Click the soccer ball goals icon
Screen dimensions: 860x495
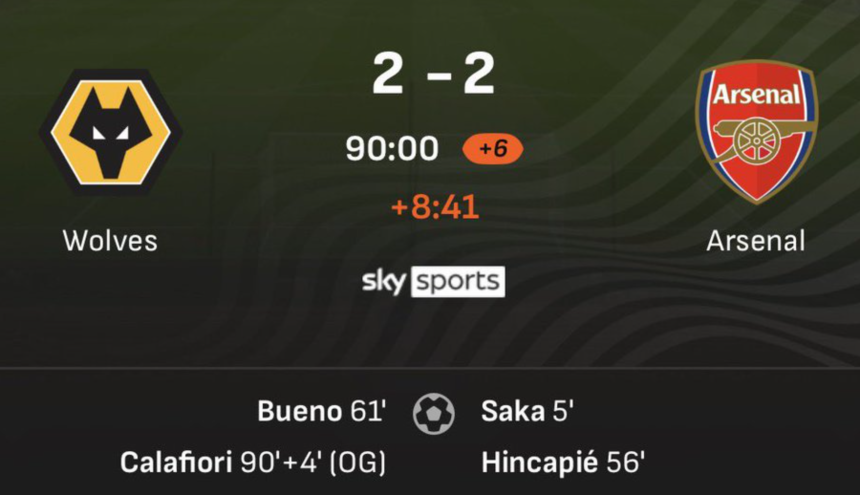point(434,412)
